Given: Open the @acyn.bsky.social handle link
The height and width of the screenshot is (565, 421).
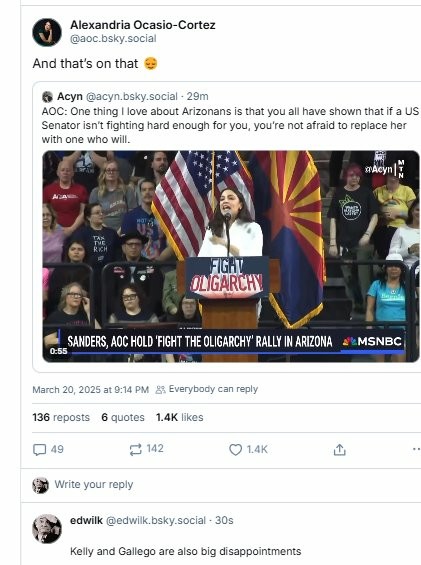Looking at the screenshot, I should (x=132, y=97).
